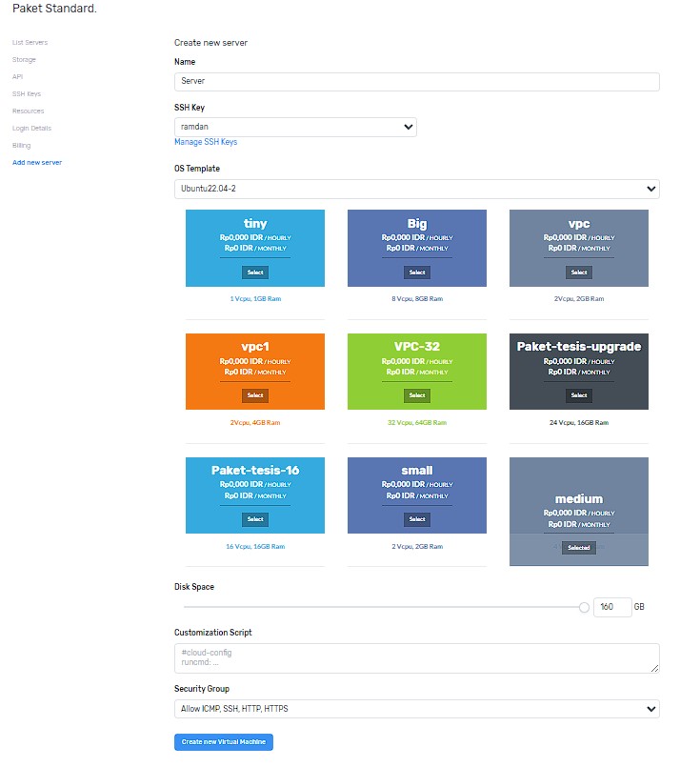700x767 pixels.
Task: Open Billing in the sidebar
Action: [x=22, y=145]
